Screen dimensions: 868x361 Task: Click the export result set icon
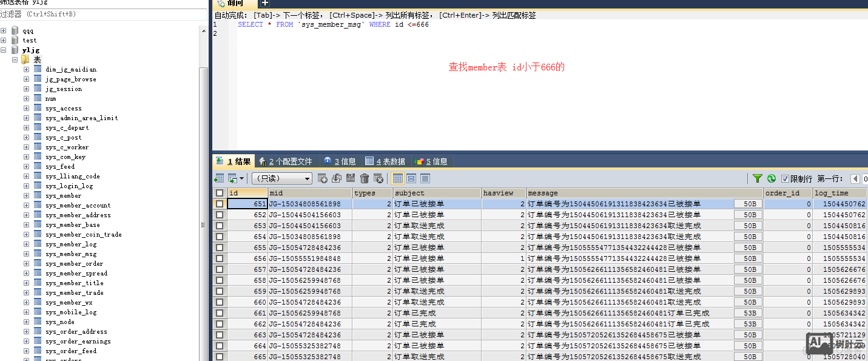tap(232, 178)
